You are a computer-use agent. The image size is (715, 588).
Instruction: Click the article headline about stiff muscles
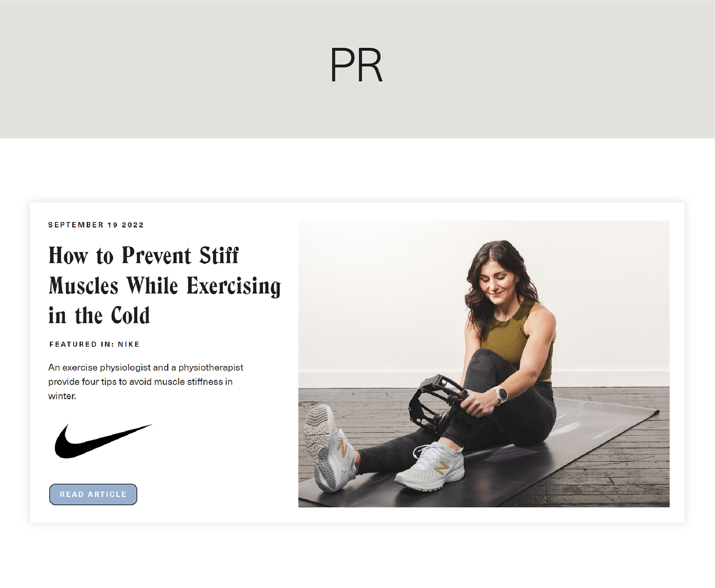165,285
